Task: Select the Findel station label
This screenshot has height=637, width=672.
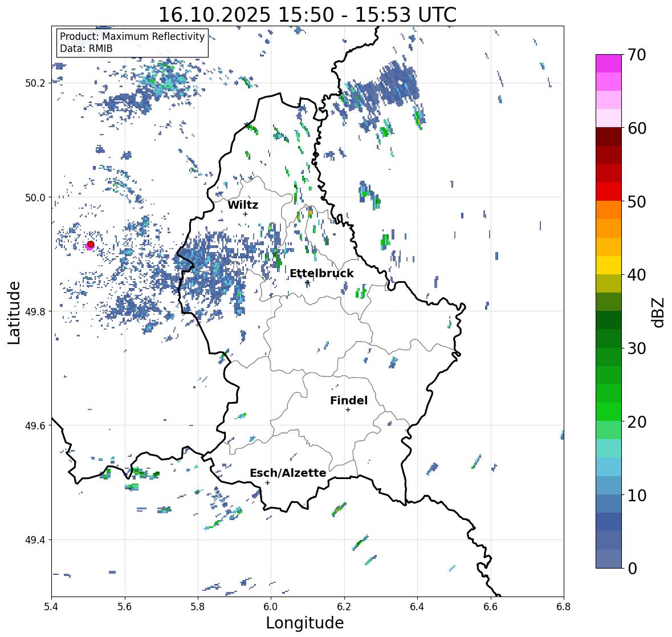Action: tap(348, 400)
